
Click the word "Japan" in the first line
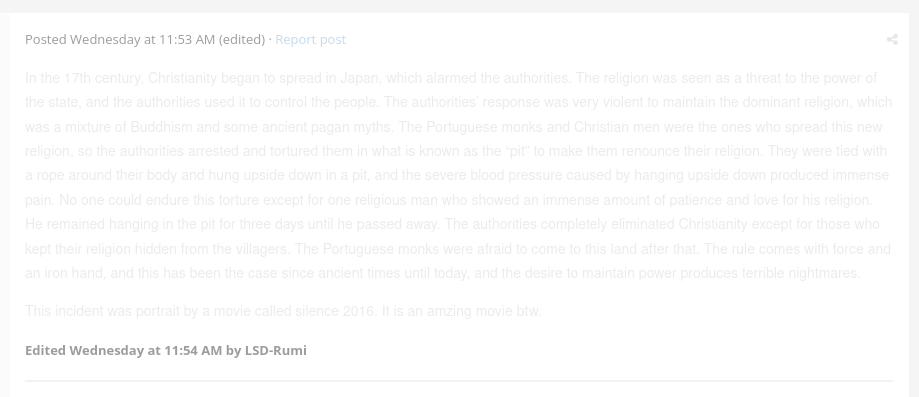pyautogui.click(x=359, y=79)
